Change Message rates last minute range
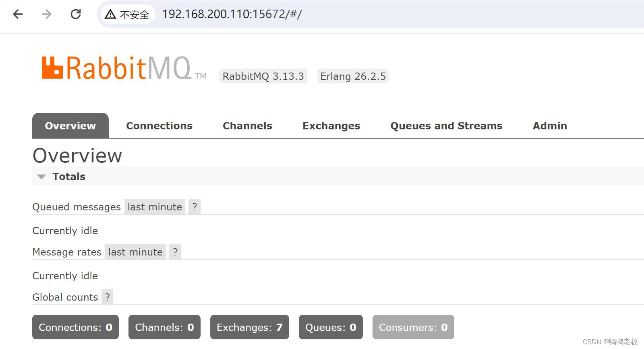This screenshot has height=349, width=644. [135, 252]
